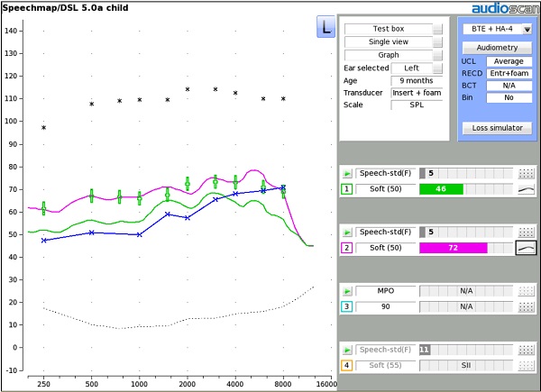Start the MPO test 3 play button

coord(346,292)
